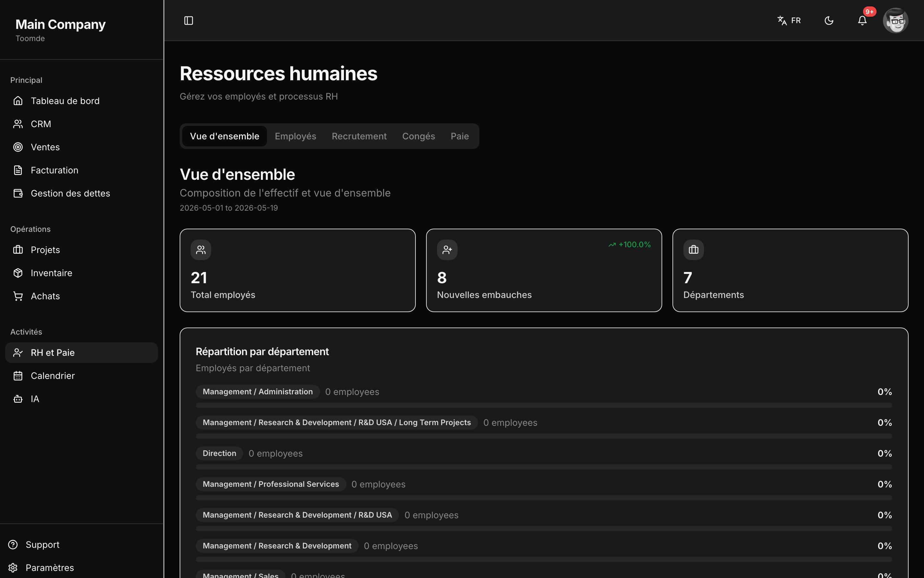Click the Management / Administration badge
Image resolution: width=924 pixels, height=578 pixels.
(258, 391)
